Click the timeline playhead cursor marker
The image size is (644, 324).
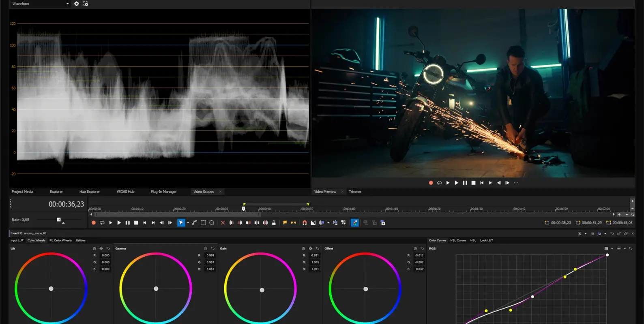tap(243, 209)
